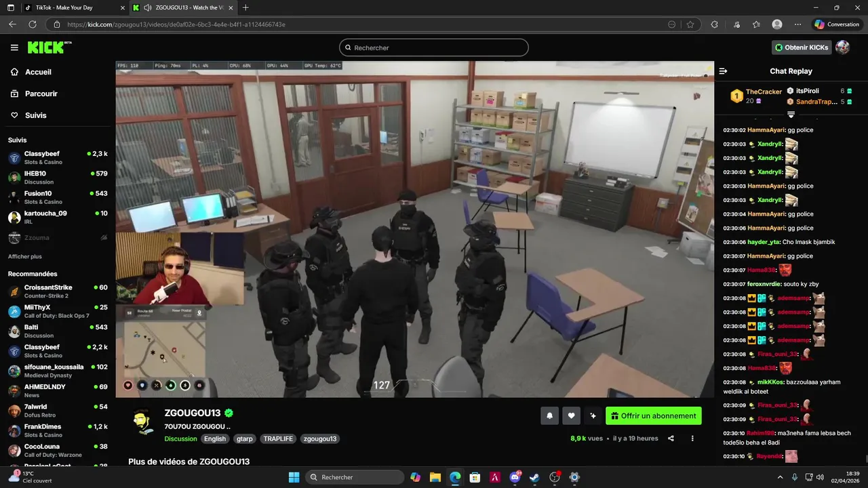This screenshot has width=868, height=488.
Task: Open browser profile icon
Action: click(777, 24)
